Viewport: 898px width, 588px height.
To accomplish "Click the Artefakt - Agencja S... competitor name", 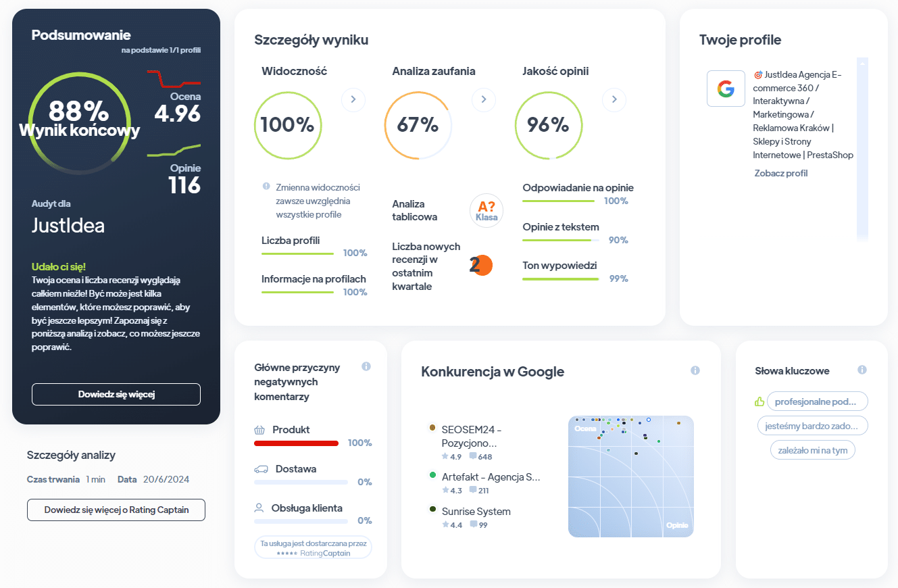I will pyautogui.click(x=491, y=476).
